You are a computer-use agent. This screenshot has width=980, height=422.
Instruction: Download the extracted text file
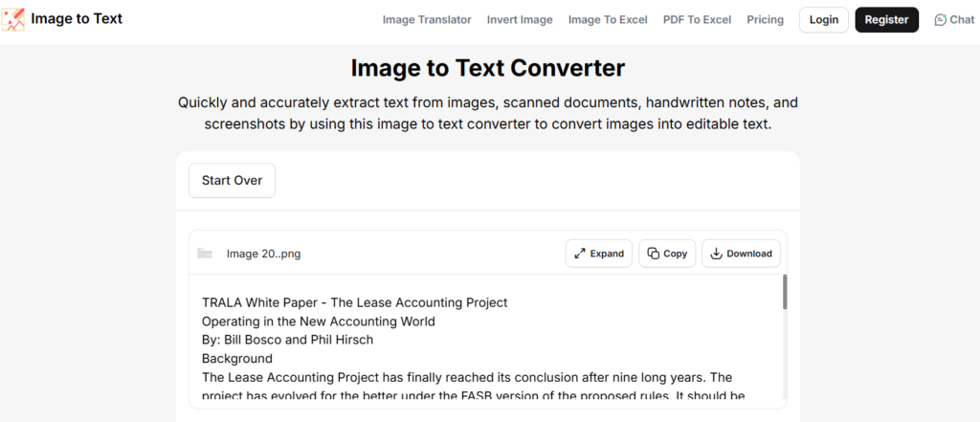click(x=741, y=254)
